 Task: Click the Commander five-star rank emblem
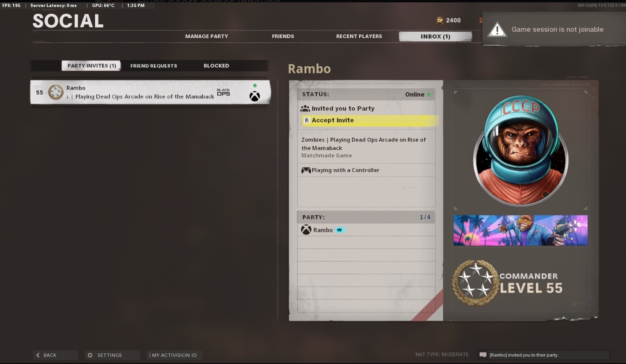475,283
